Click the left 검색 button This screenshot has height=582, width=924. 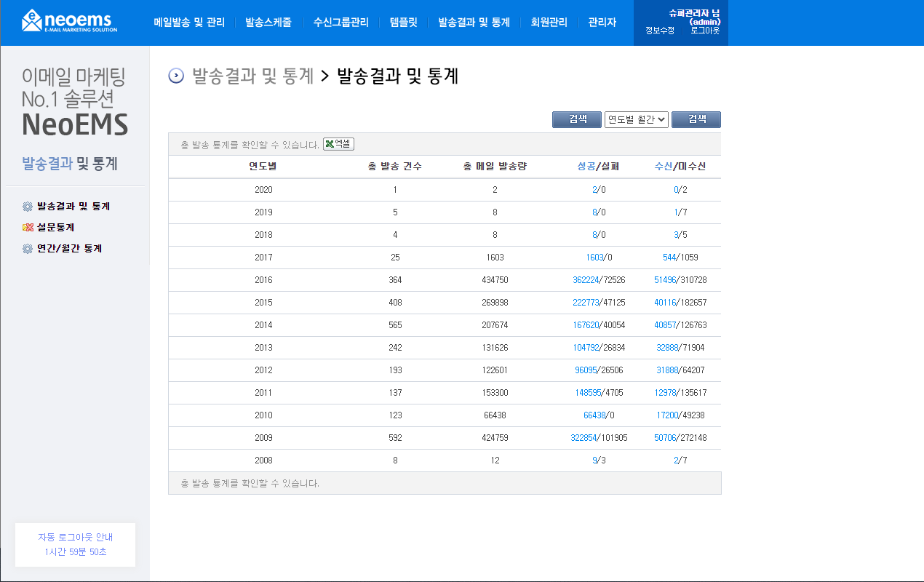(577, 120)
